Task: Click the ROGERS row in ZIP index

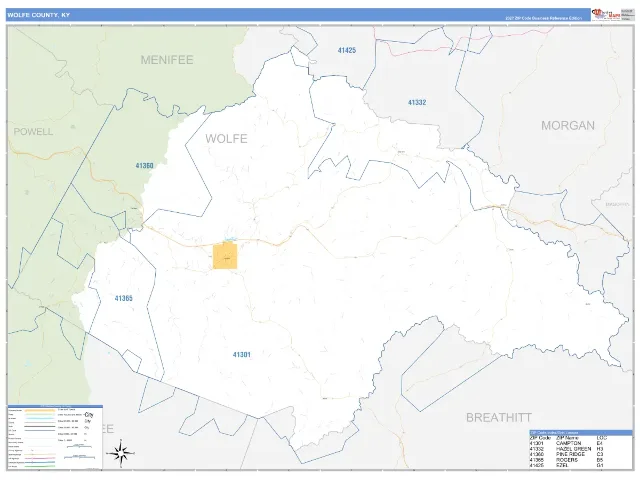Action: pyautogui.click(x=568, y=460)
